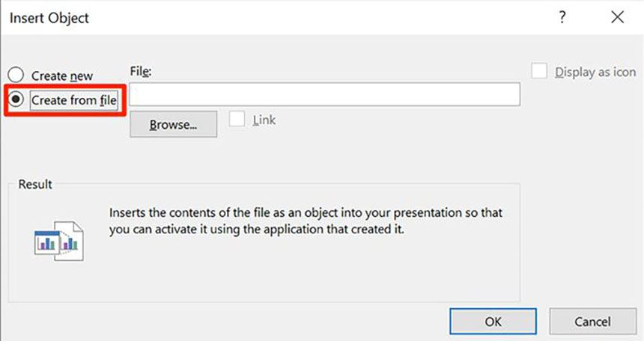Tick the Display as icon checkbox
Screen dimensions: 644x341
click(539, 72)
